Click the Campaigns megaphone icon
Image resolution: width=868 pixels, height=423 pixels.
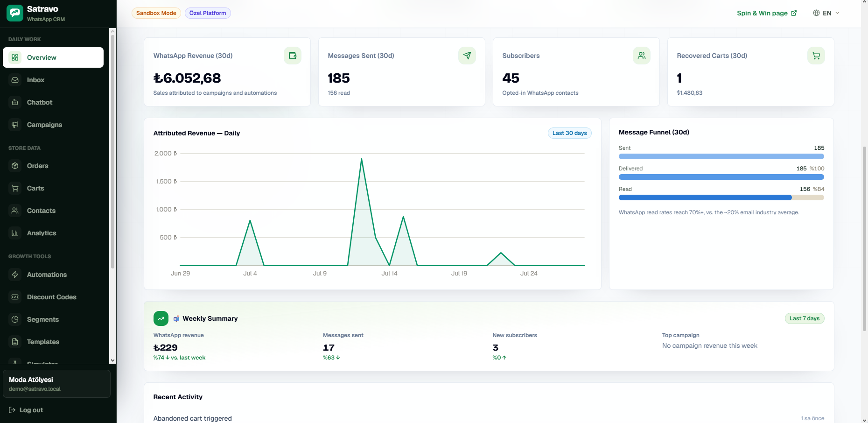15,125
